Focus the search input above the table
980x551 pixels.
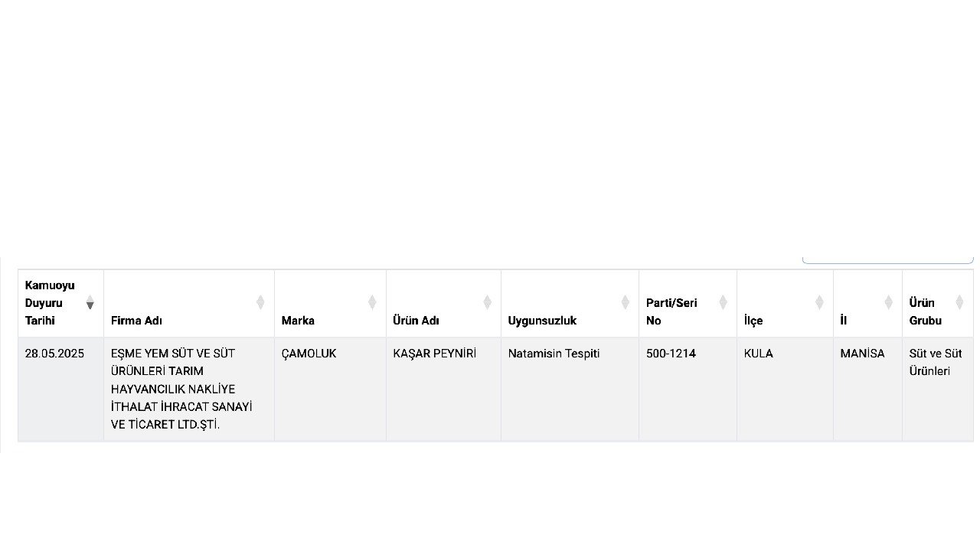click(x=887, y=260)
